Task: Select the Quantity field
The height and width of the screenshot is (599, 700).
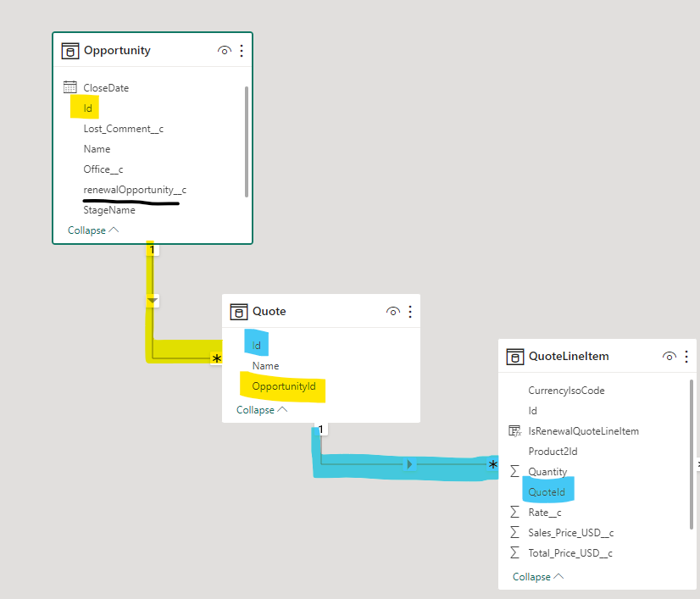Action: [x=547, y=472]
